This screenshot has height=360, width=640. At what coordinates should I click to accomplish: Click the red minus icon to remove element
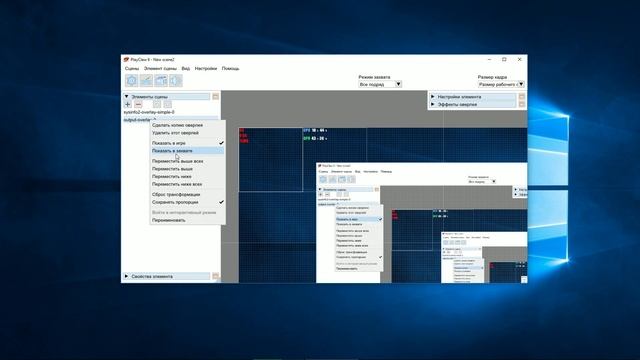tap(138, 104)
